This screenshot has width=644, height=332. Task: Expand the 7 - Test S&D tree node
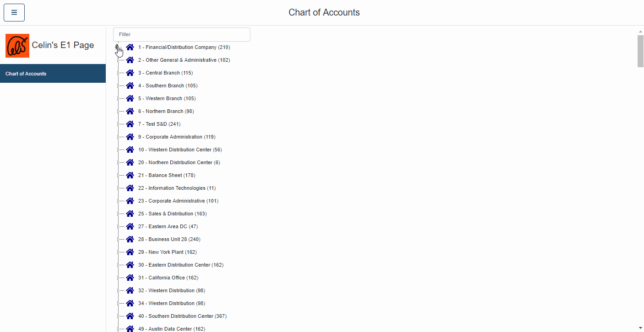pos(118,124)
